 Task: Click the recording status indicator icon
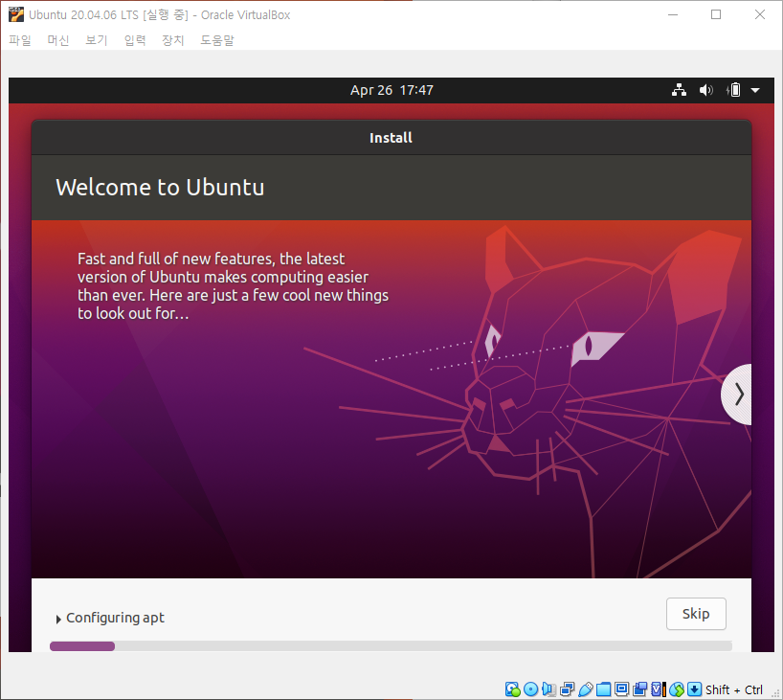[x=639, y=689]
